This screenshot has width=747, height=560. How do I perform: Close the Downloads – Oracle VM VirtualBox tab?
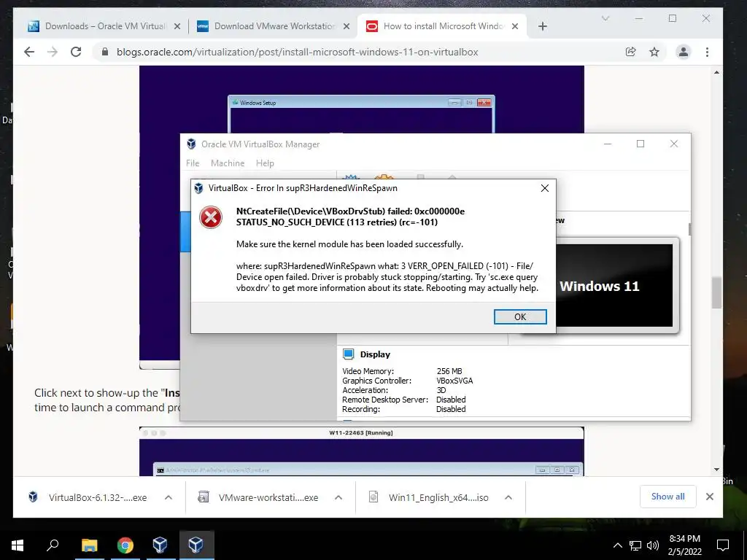click(177, 26)
